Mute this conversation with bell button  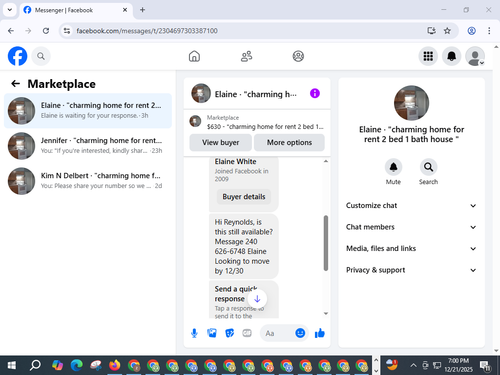[x=393, y=167]
